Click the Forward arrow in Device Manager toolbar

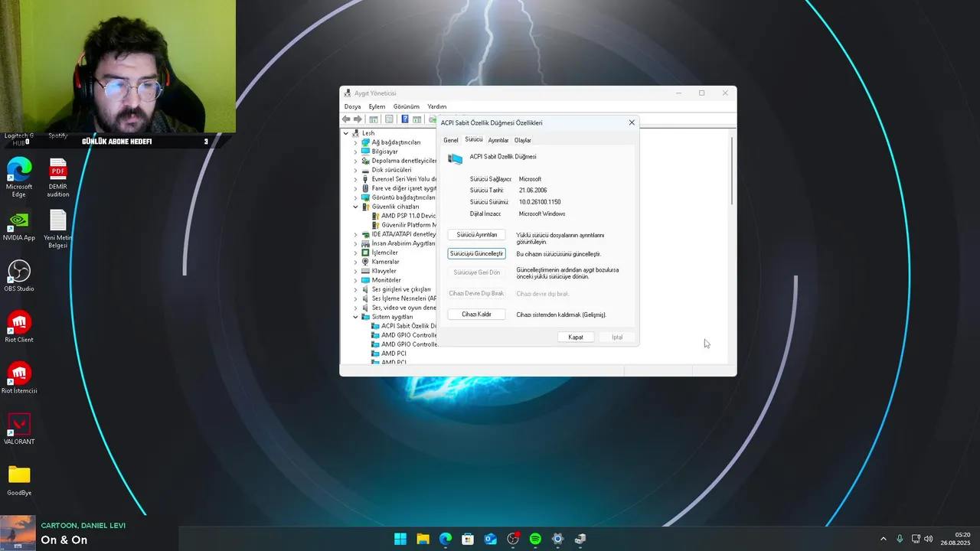click(x=358, y=119)
